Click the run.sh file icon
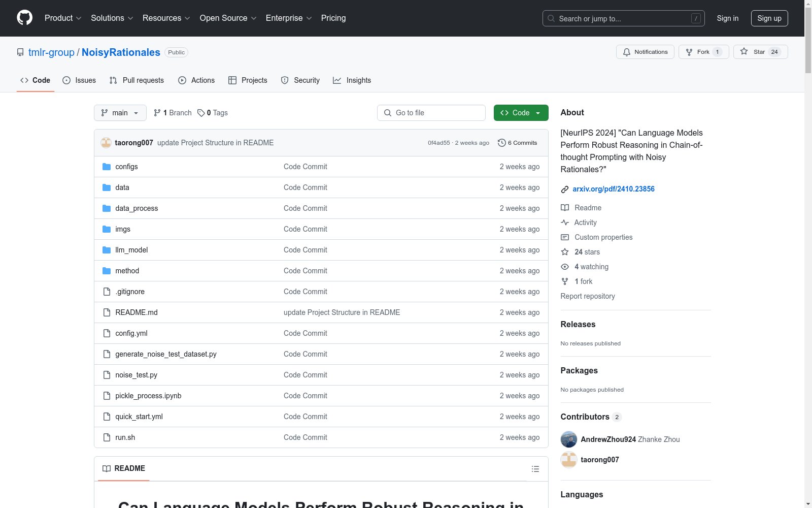The image size is (812, 508). tap(107, 437)
